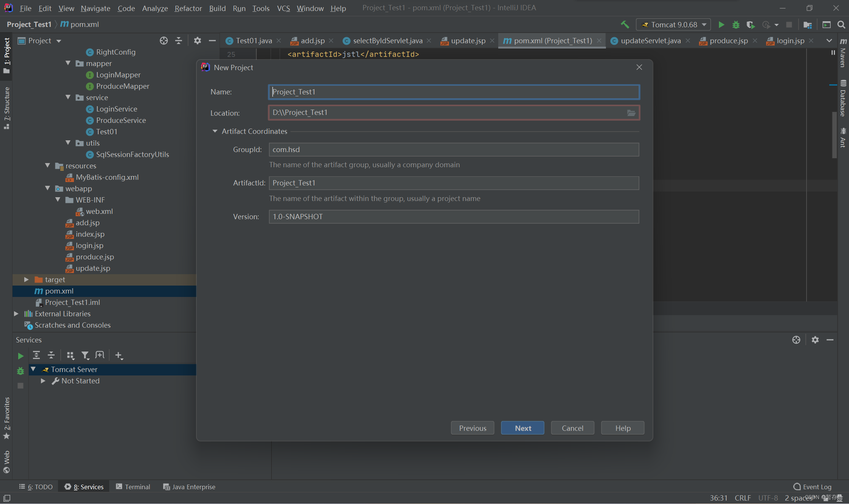The width and height of the screenshot is (849, 504).
Task: Click Help button in New Project dialog
Action: (x=623, y=428)
